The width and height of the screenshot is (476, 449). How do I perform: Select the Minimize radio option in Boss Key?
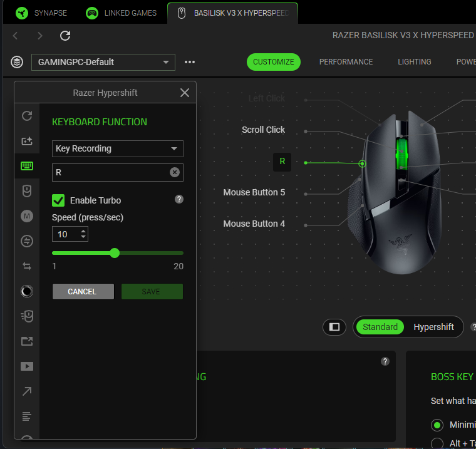point(437,425)
